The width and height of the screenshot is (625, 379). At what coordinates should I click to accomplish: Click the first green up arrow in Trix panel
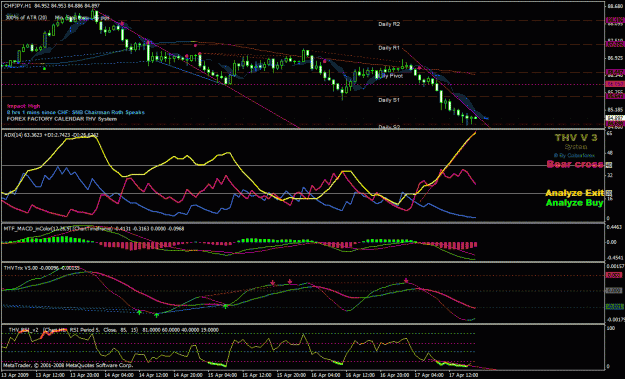139,313
